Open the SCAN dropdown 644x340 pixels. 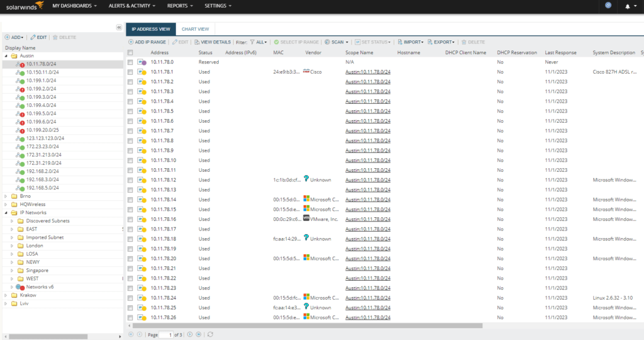tap(336, 42)
